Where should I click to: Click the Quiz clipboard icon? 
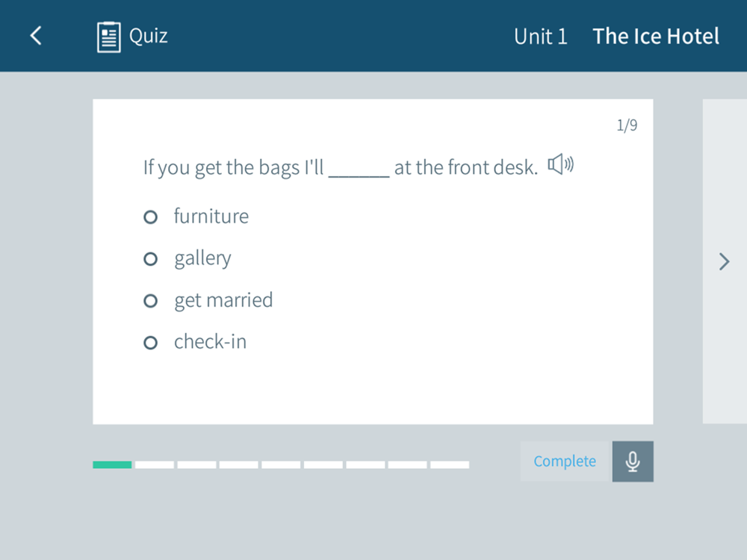point(108,37)
